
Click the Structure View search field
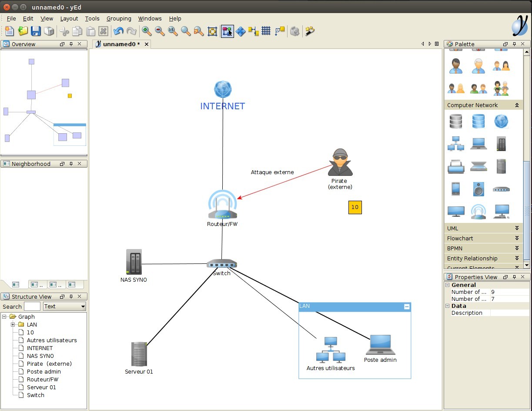pos(32,307)
